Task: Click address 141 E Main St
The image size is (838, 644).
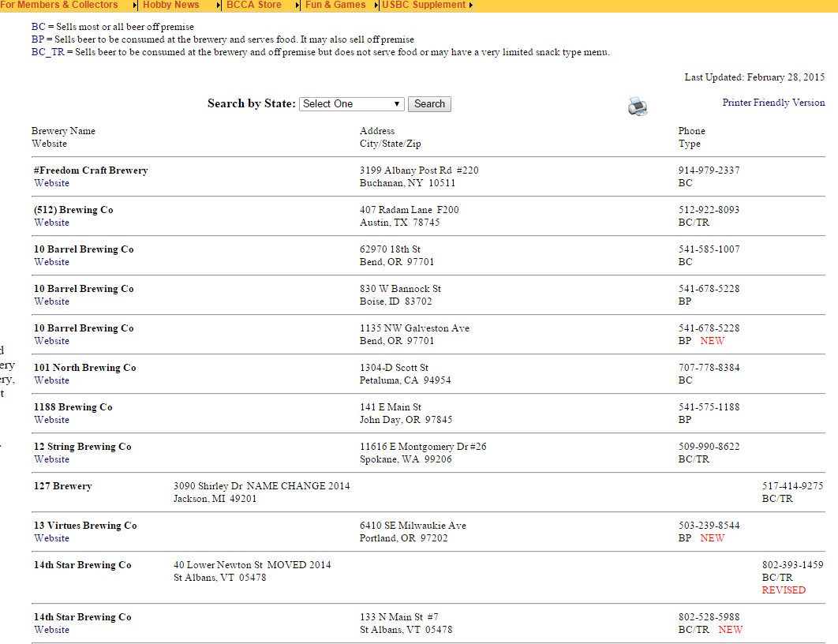Action: point(391,407)
